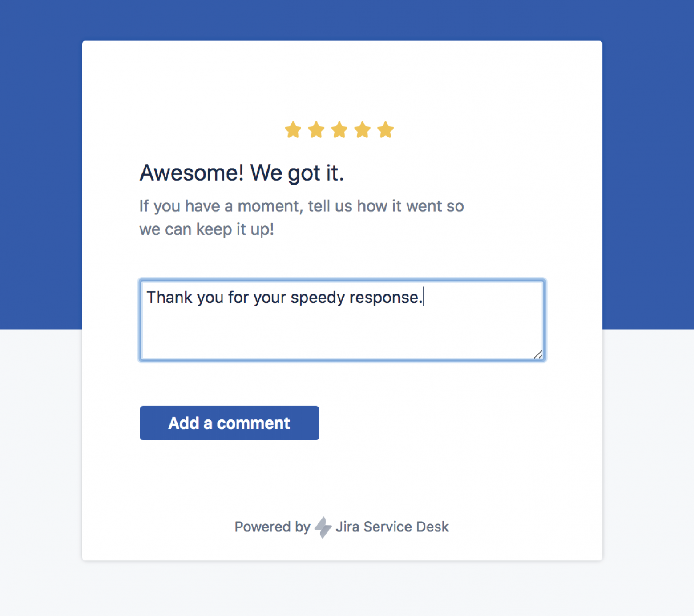Give a four-star rating instead
694x616 pixels.
[363, 129]
